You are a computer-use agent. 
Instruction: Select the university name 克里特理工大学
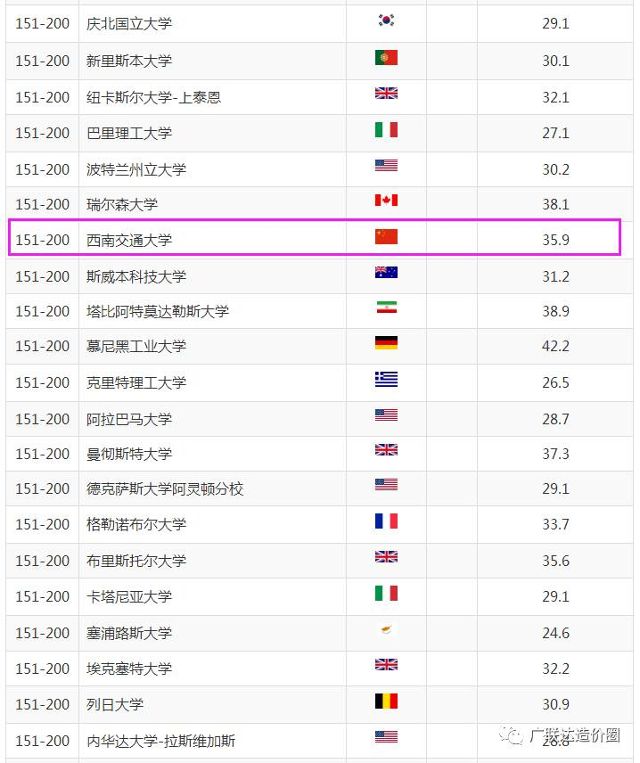tap(136, 382)
